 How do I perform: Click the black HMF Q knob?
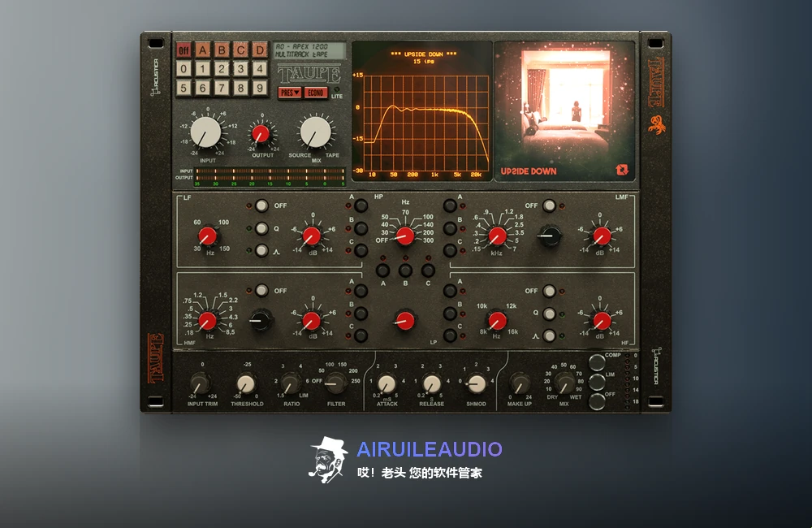261,320
